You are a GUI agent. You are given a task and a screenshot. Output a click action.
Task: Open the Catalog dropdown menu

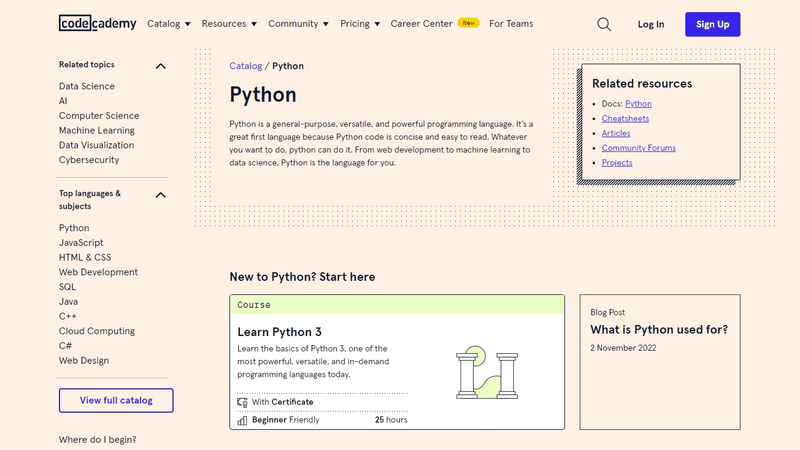pyautogui.click(x=169, y=23)
